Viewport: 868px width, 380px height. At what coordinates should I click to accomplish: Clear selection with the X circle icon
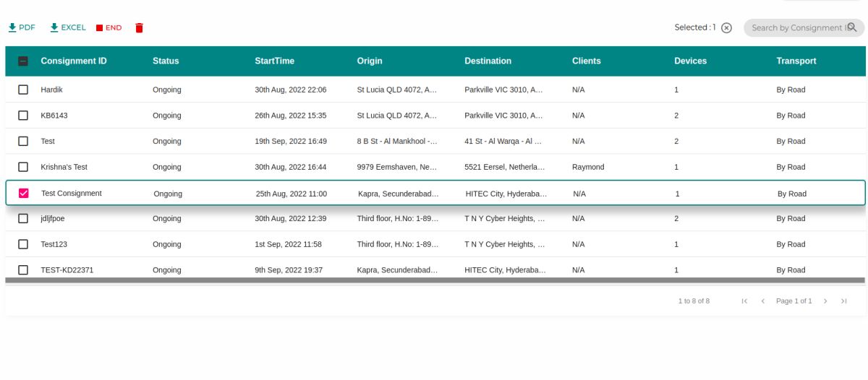pyautogui.click(x=727, y=28)
